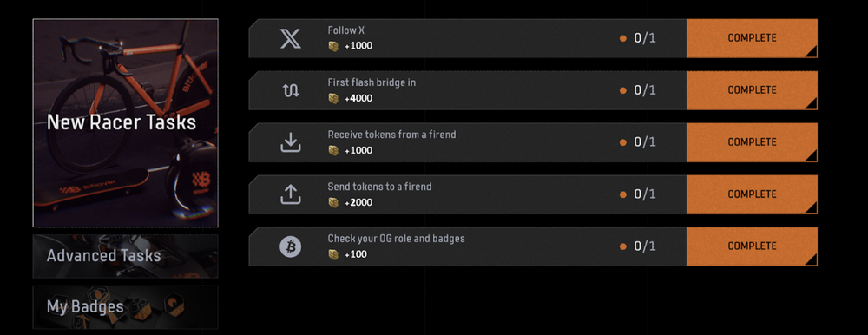This screenshot has height=335, width=868.
Task: Complete the Receive tokens from a friend task
Action: [752, 142]
